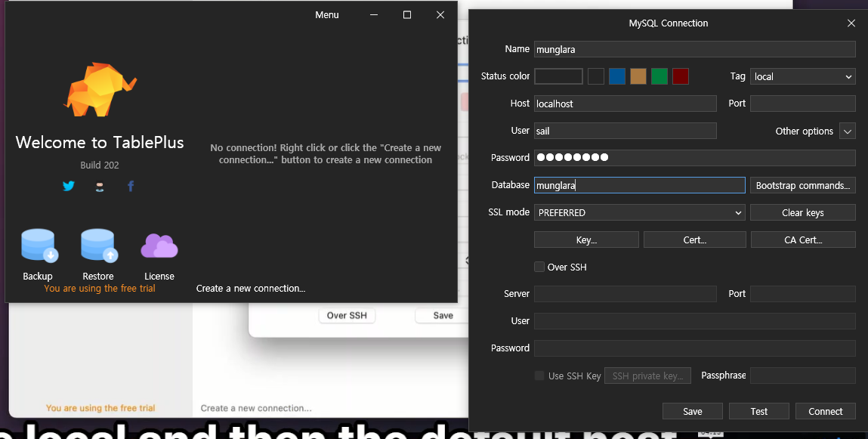868x439 pixels.
Task: Pick the green status color swatch
Action: tap(659, 76)
